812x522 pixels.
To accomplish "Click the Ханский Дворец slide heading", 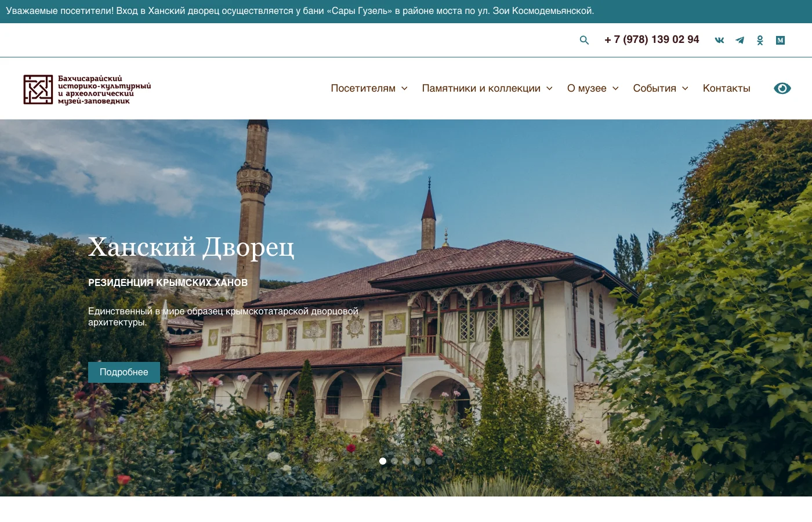I will click(x=191, y=246).
